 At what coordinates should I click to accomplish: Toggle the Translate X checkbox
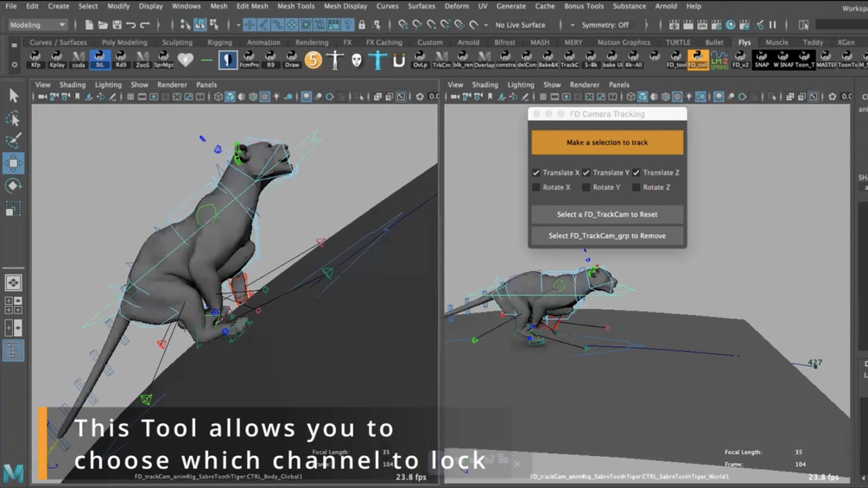[535, 173]
